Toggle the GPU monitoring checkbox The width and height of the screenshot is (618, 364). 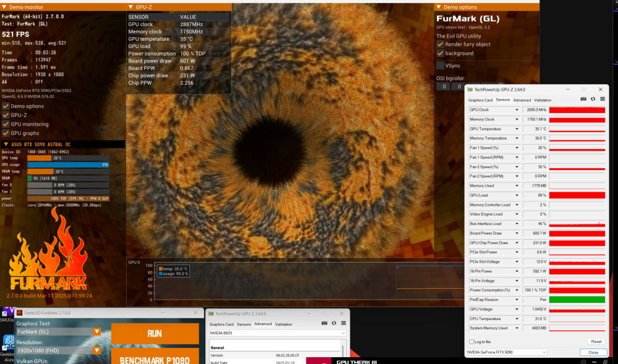point(6,124)
